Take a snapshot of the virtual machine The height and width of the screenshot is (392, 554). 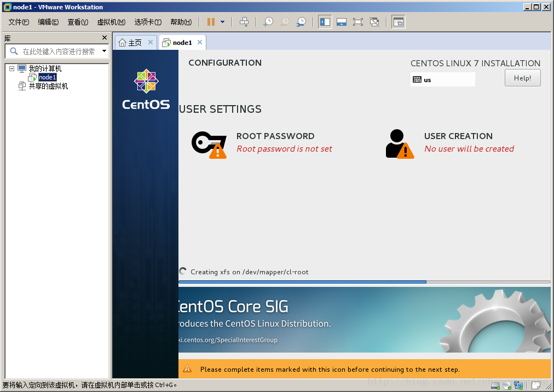pyautogui.click(x=268, y=22)
